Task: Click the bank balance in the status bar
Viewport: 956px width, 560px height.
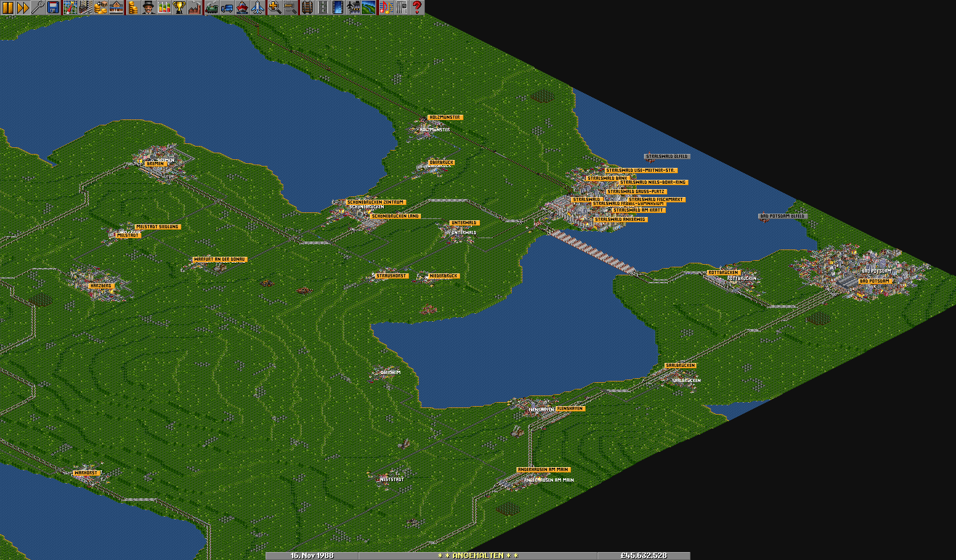Action: click(x=643, y=555)
